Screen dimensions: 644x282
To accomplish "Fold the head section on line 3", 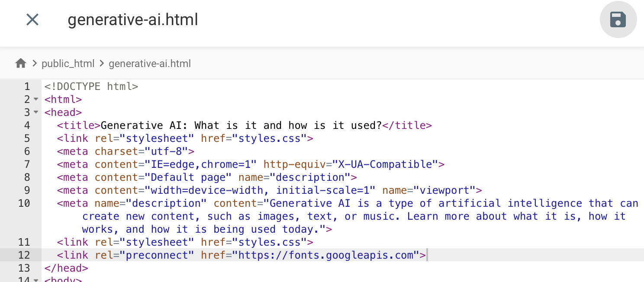I will pyautogui.click(x=36, y=112).
